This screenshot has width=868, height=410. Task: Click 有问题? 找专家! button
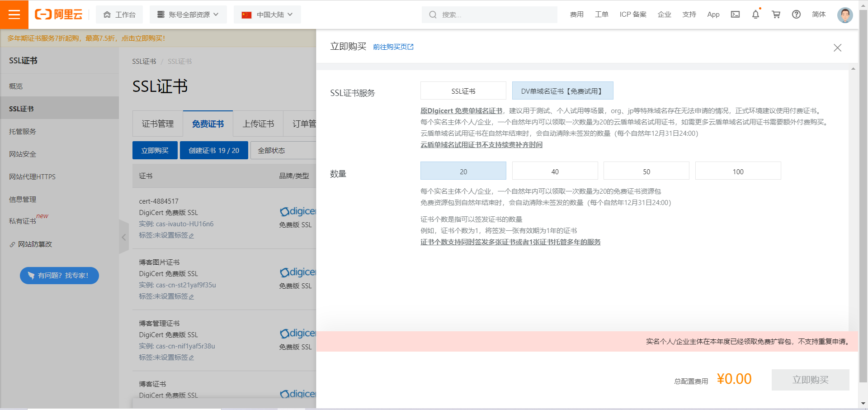pos(59,275)
